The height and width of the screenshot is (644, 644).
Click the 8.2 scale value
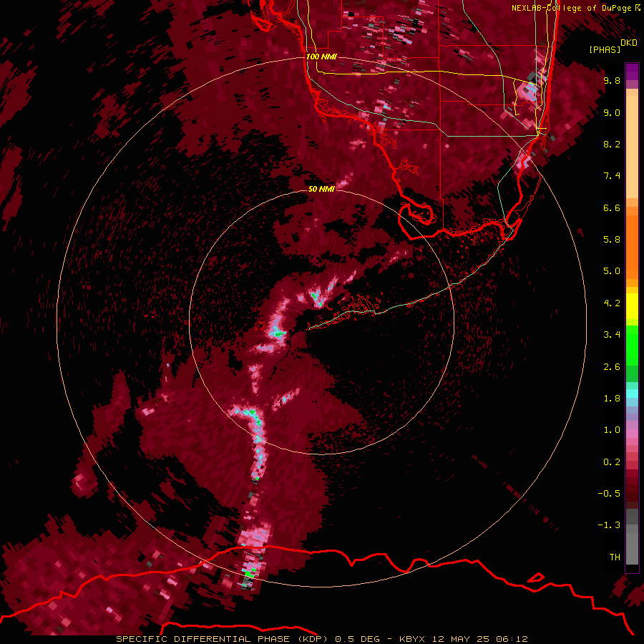click(x=612, y=144)
